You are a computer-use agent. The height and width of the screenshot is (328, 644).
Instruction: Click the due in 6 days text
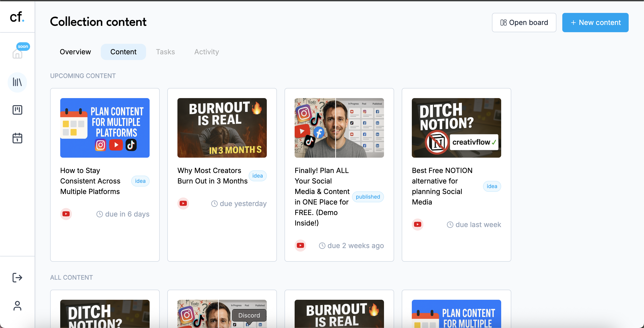(x=127, y=214)
